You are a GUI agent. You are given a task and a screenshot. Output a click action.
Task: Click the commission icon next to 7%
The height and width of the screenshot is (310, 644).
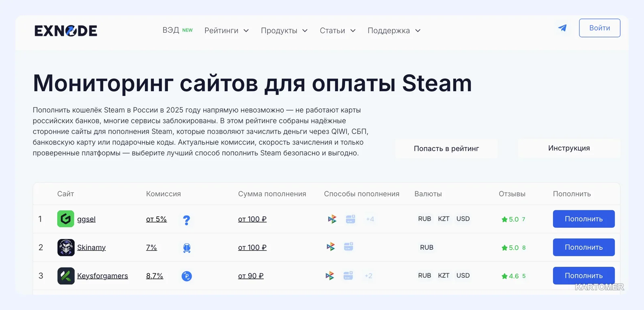[x=187, y=248]
